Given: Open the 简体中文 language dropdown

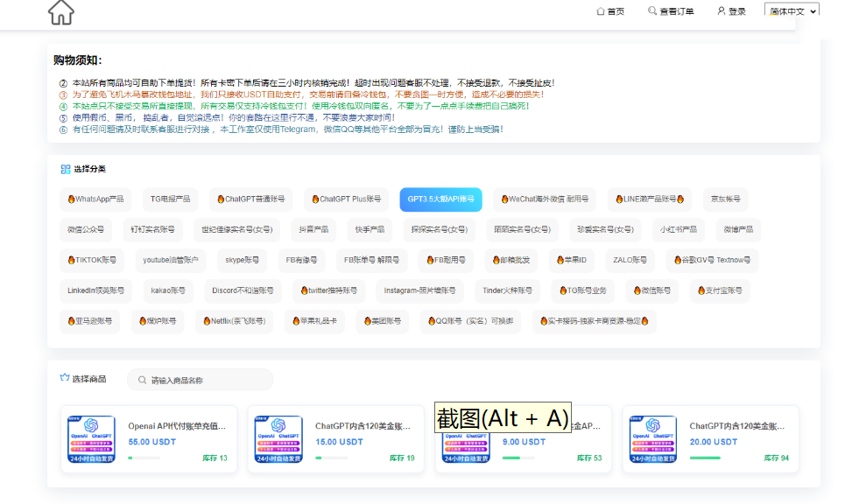Looking at the screenshot, I should coord(792,10).
